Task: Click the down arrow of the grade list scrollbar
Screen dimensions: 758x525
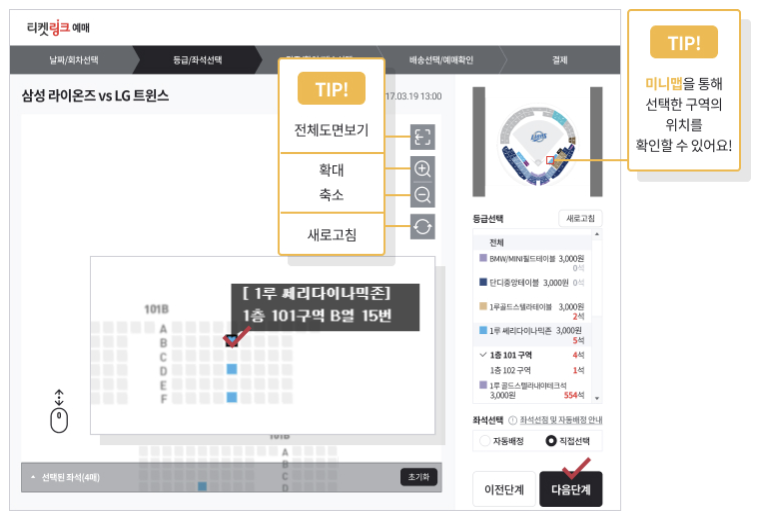Action: tap(597, 398)
